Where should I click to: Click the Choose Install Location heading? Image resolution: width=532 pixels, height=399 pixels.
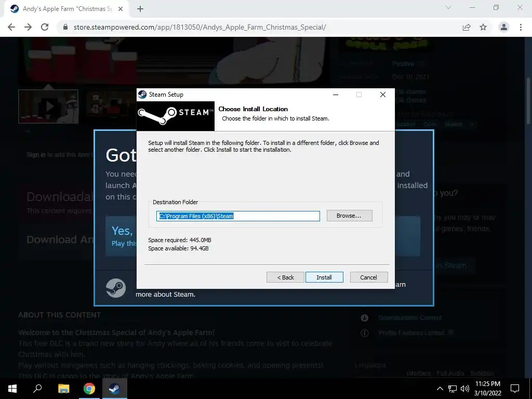pyautogui.click(x=253, y=109)
